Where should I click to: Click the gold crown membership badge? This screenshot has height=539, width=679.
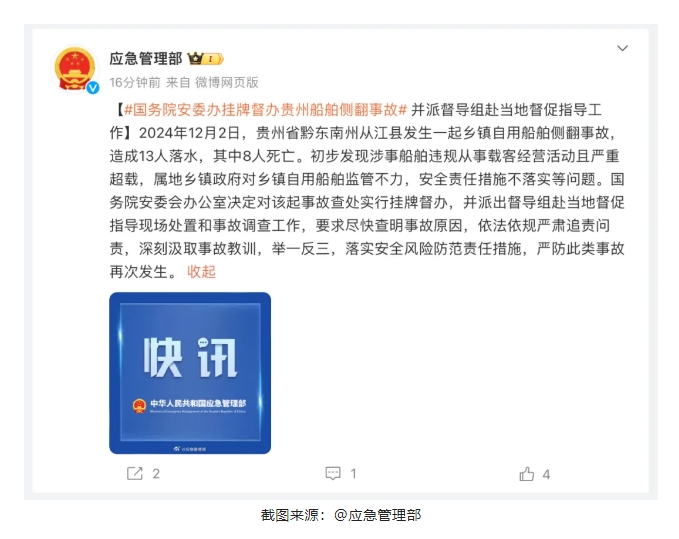click(205, 58)
